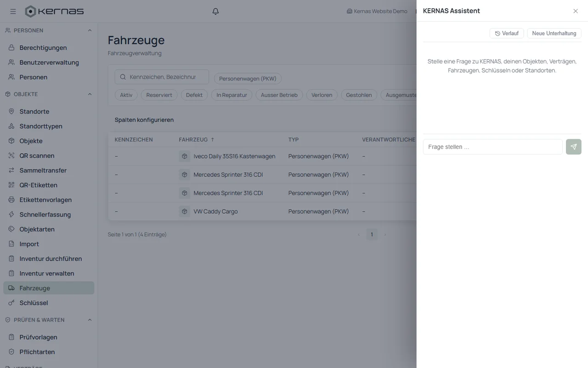Click the Import file icon
Image resolution: width=588 pixels, height=368 pixels.
(x=11, y=244)
